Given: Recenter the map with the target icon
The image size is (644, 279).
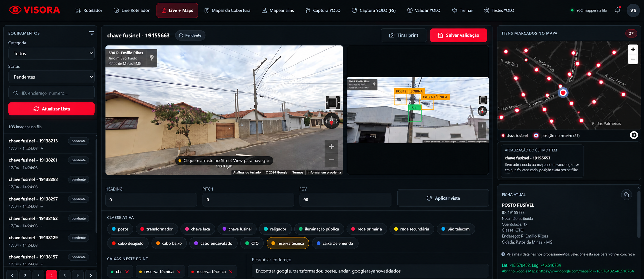Looking at the screenshot, I should click(634, 135).
